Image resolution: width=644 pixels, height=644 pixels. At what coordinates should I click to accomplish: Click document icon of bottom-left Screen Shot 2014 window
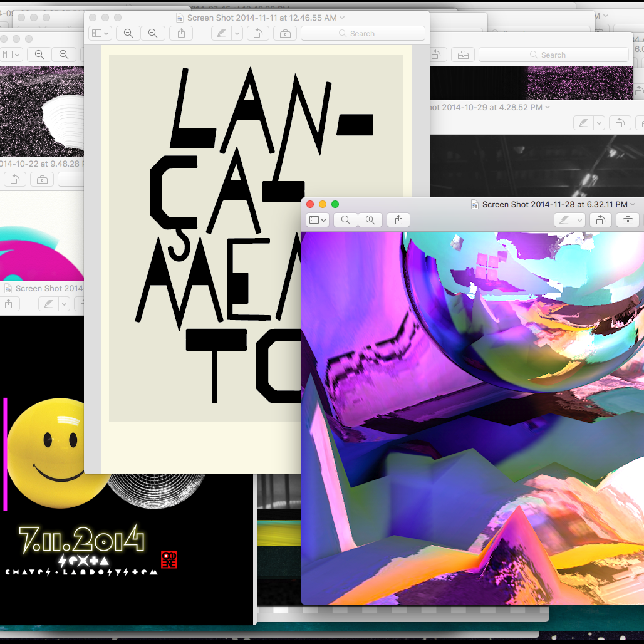(8, 289)
